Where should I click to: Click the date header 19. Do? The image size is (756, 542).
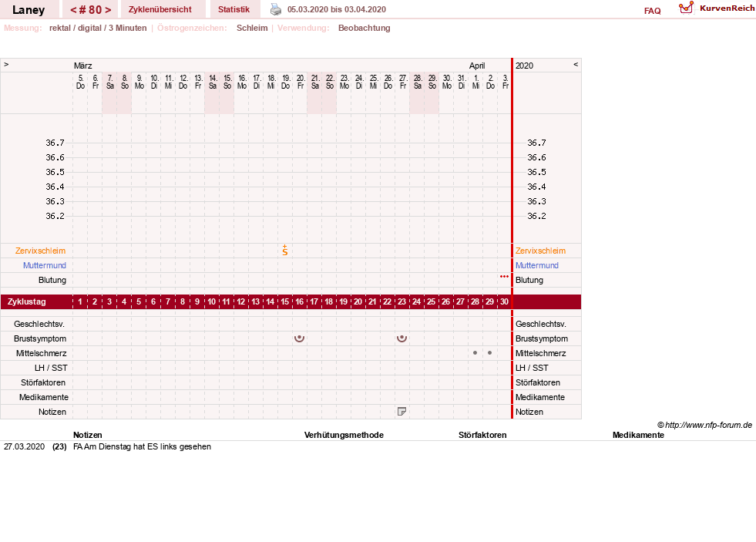click(x=285, y=82)
